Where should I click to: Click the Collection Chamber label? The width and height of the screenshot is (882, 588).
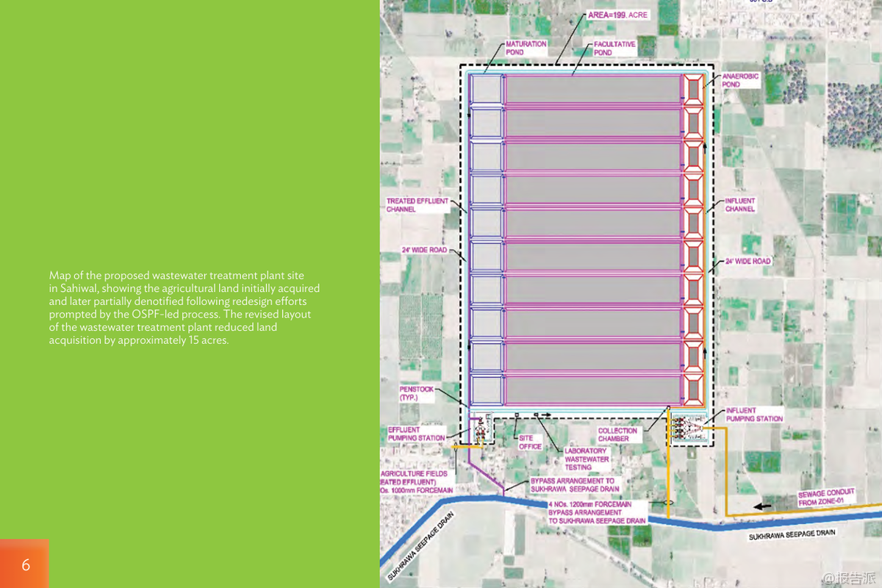617,434
